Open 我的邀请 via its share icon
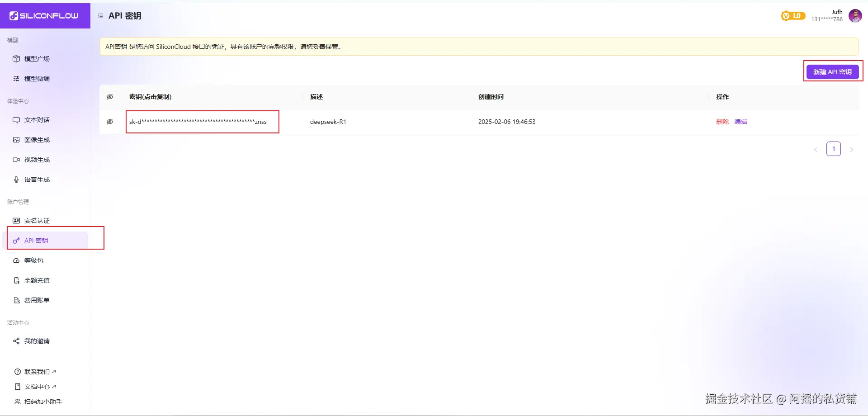This screenshot has width=868, height=416. [x=16, y=341]
